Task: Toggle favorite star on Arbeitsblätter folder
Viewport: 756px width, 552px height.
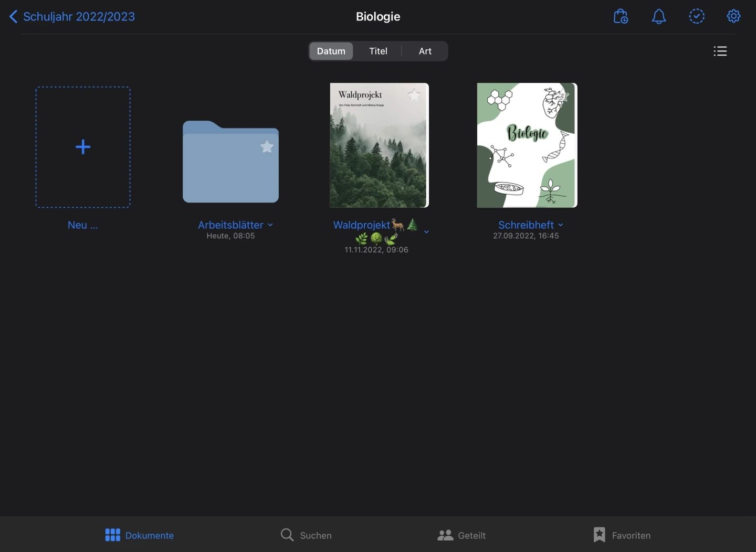Action: [x=267, y=146]
